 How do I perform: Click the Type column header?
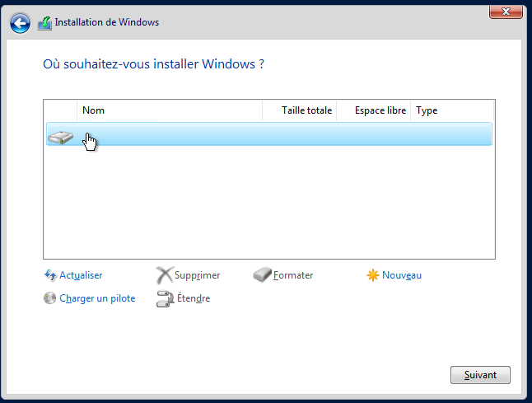click(x=451, y=110)
